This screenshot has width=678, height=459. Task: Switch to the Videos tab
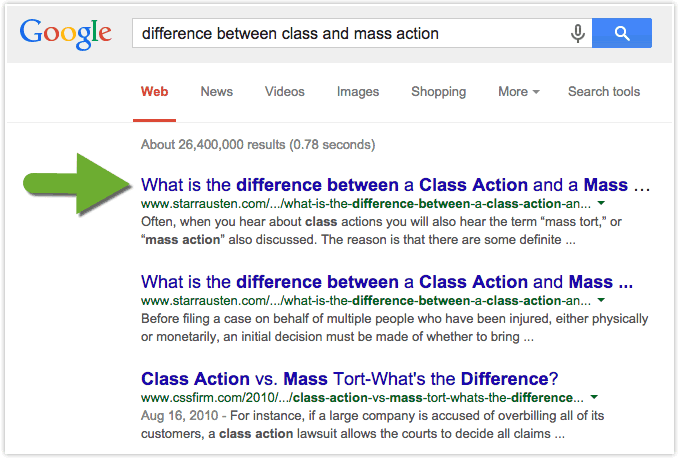click(x=285, y=92)
